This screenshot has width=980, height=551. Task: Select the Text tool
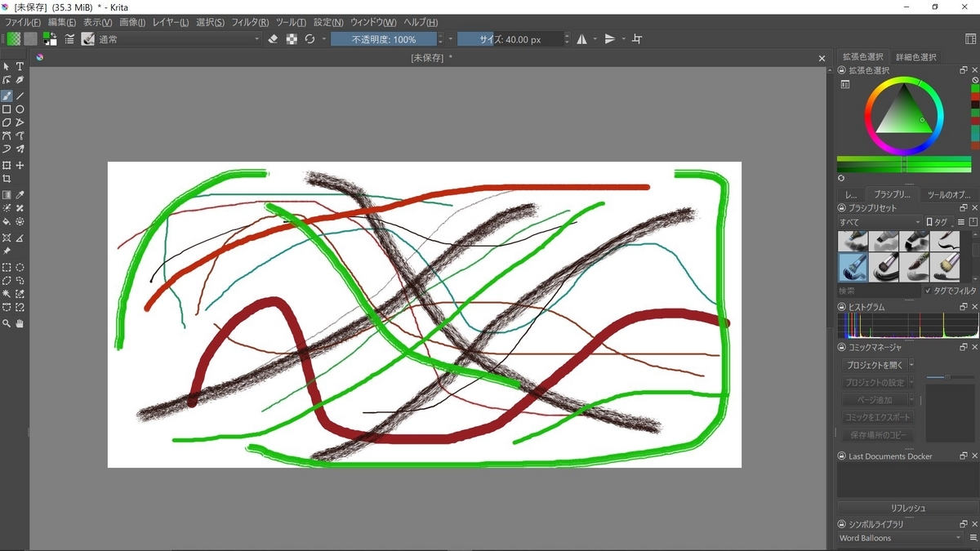18,66
